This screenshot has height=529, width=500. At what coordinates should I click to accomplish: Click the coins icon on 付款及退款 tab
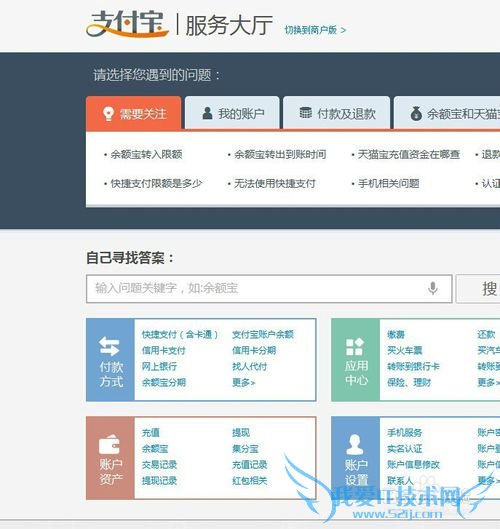pos(306,113)
